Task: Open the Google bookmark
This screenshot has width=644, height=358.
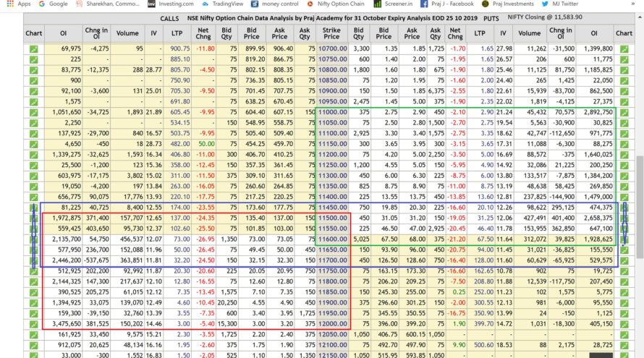Action: [x=53, y=4]
